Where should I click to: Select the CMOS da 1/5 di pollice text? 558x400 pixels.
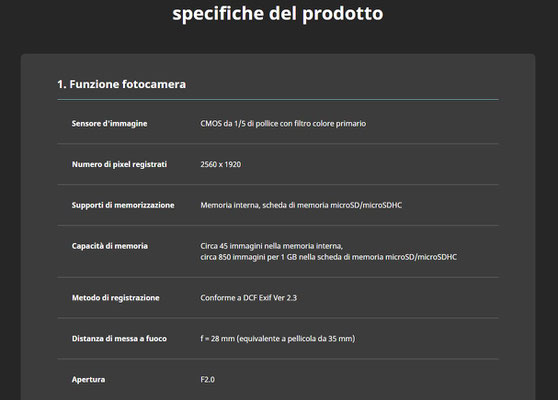click(x=283, y=123)
